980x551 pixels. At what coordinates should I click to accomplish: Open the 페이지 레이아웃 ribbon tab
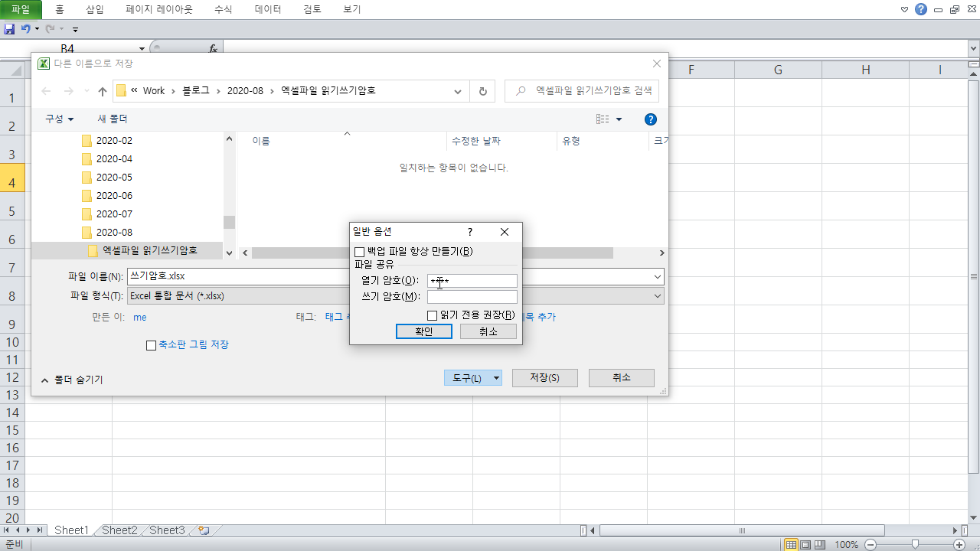tap(159, 9)
